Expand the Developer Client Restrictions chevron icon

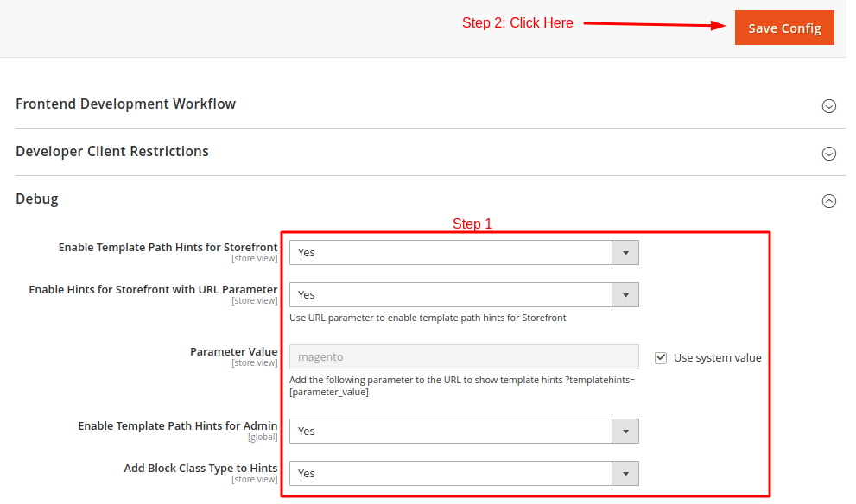tap(828, 154)
